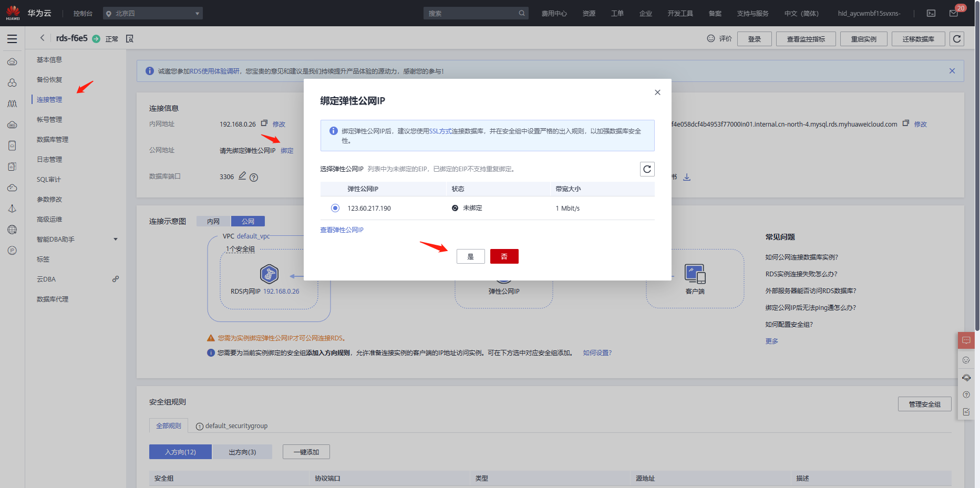Copy the private domain name
The height and width of the screenshot is (488, 980).
[x=905, y=123]
